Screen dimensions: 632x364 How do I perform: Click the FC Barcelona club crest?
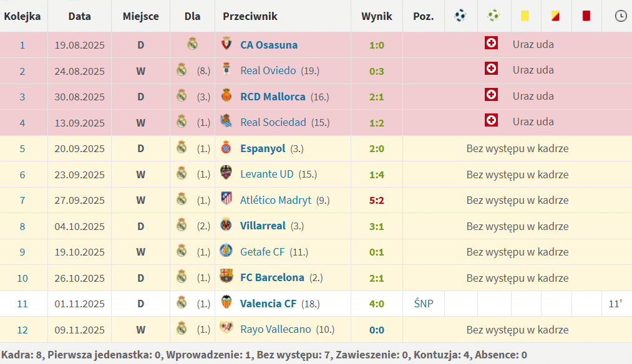point(226,277)
